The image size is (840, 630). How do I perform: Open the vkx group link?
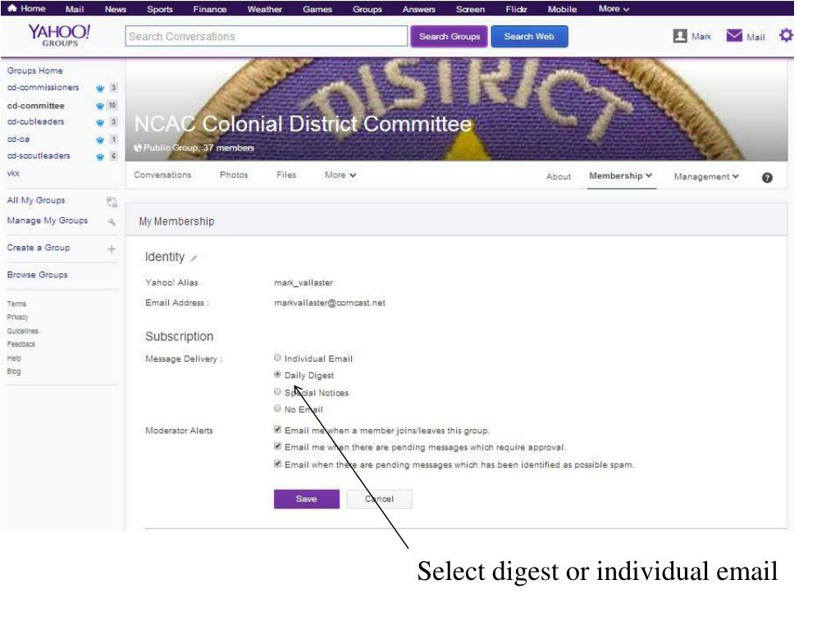(x=13, y=173)
